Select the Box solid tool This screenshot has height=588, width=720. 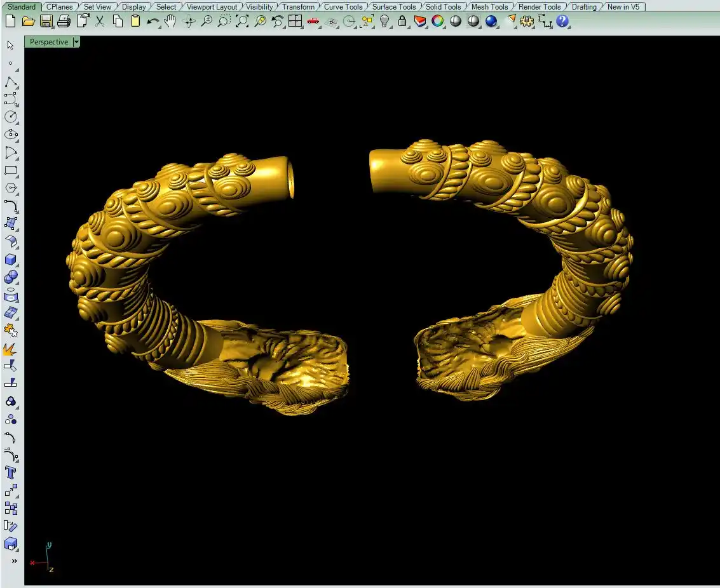click(11, 260)
